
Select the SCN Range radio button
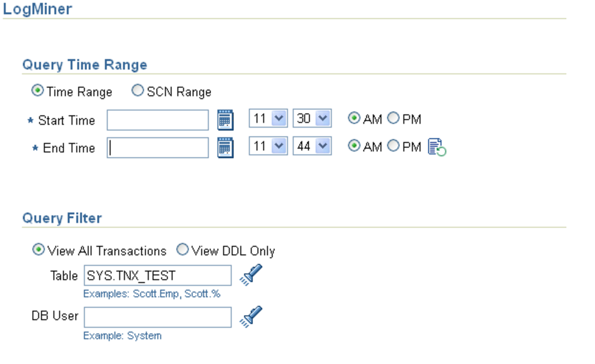pyautogui.click(x=137, y=91)
